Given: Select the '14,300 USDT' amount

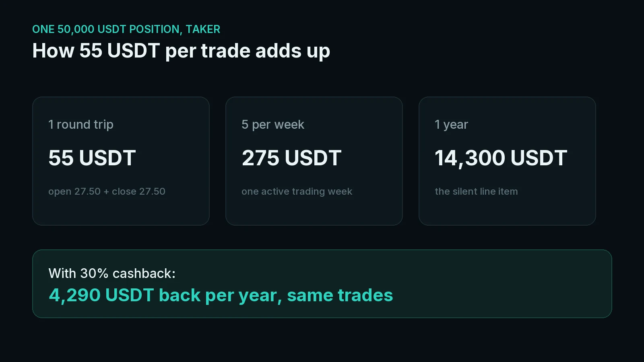Looking at the screenshot, I should click(x=501, y=158).
